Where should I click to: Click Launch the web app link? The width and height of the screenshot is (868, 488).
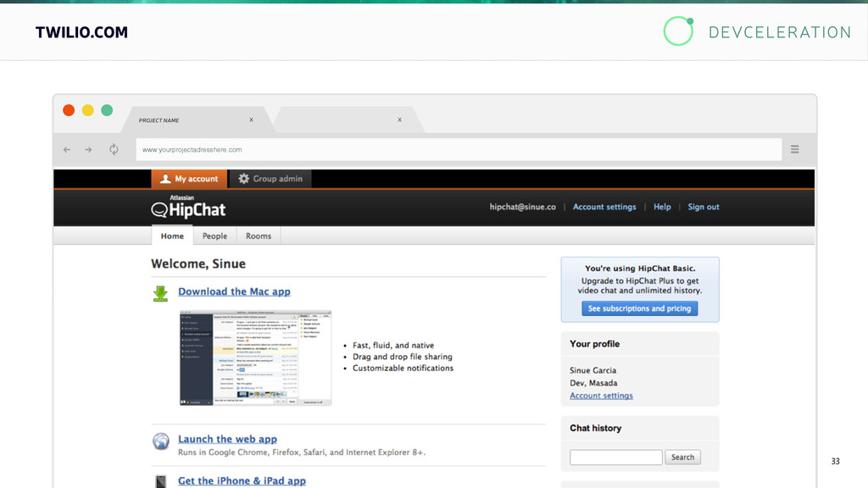click(x=227, y=440)
